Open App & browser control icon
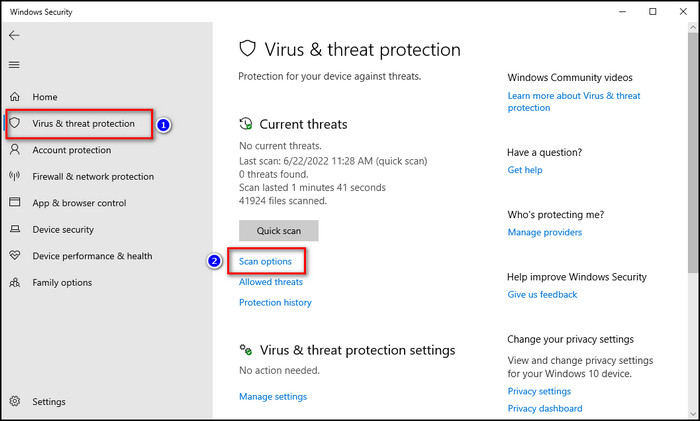This screenshot has width=700, height=421. coord(15,202)
